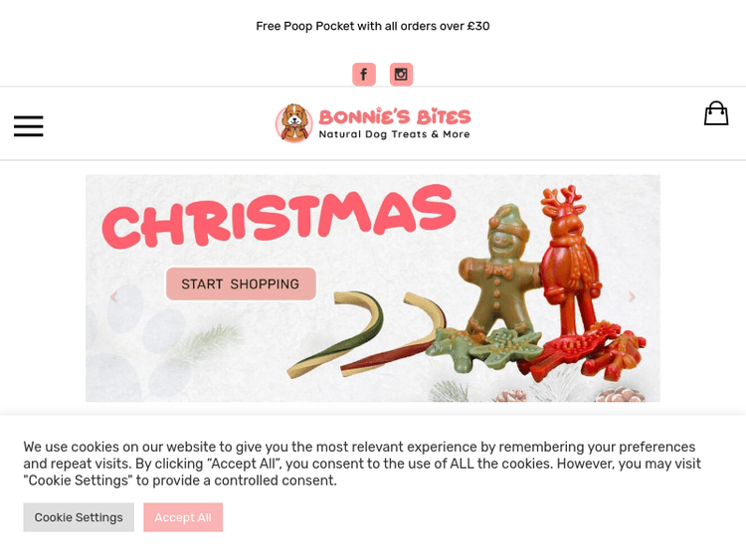
Task: Click the Bonnie's Bites logo text
Action: point(395,116)
